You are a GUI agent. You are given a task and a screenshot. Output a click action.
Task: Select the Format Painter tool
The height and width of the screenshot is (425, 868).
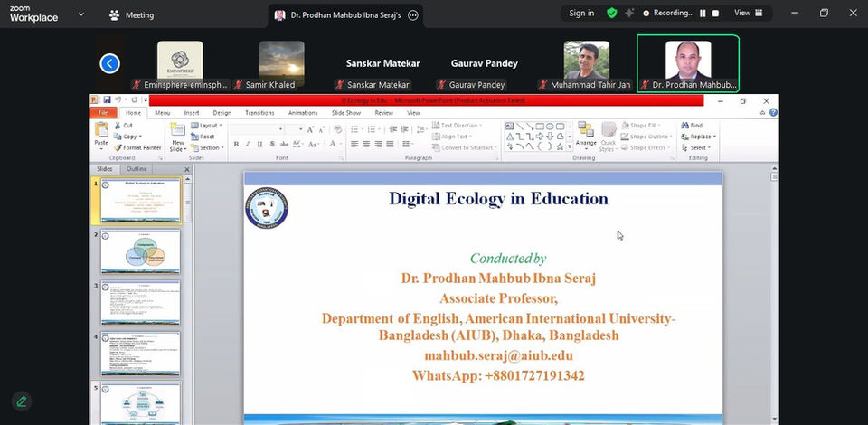tap(137, 147)
